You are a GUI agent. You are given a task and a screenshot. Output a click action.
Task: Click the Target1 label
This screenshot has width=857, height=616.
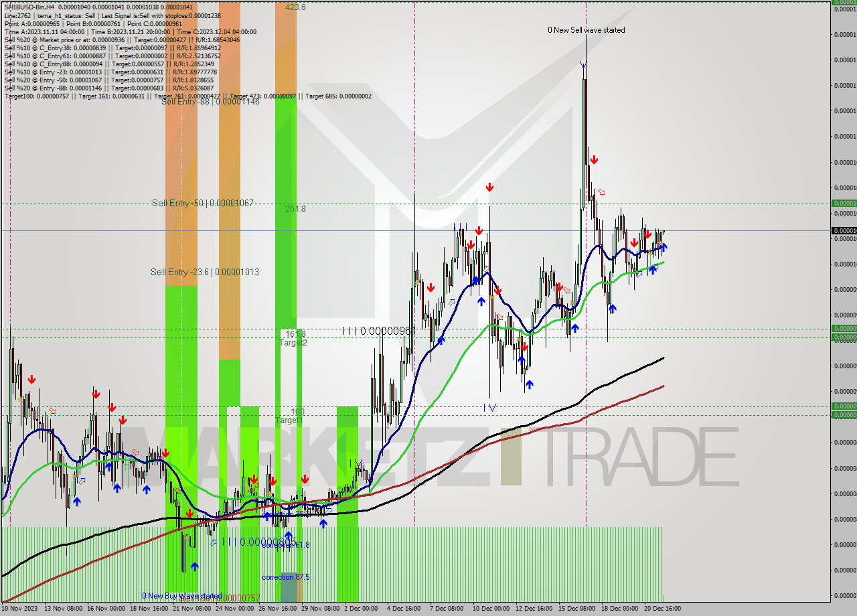pyautogui.click(x=289, y=420)
